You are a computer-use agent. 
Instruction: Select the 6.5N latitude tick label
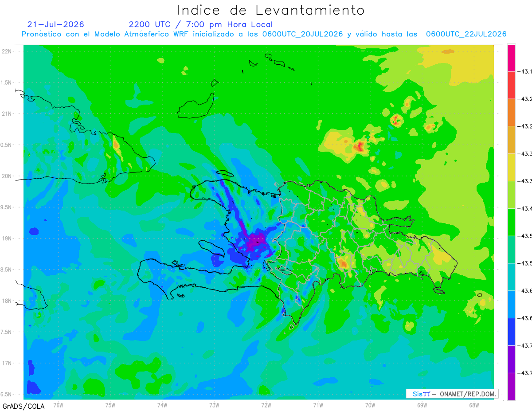pos(7,394)
